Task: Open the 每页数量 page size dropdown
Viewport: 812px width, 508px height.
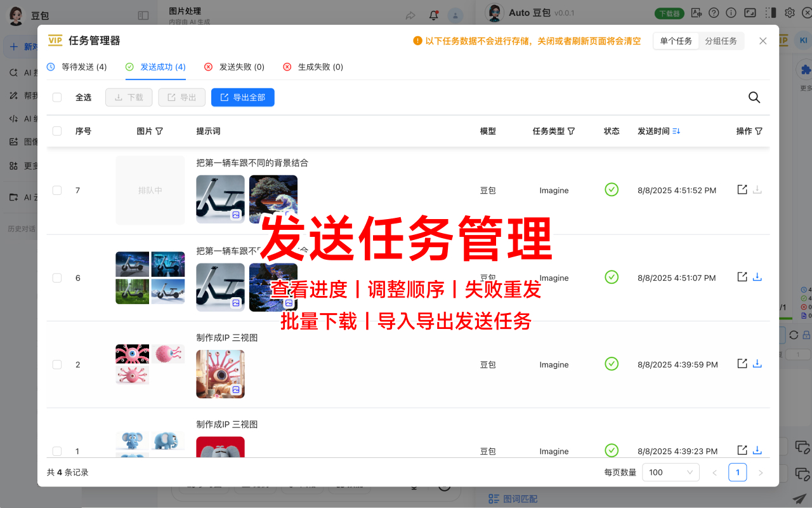Action: [x=671, y=472]
